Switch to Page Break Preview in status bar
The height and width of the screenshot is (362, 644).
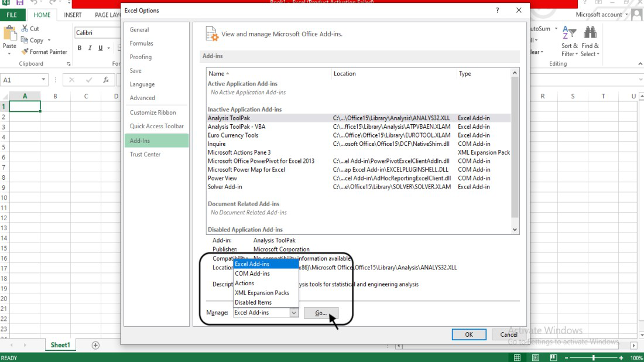pos(553,358)
